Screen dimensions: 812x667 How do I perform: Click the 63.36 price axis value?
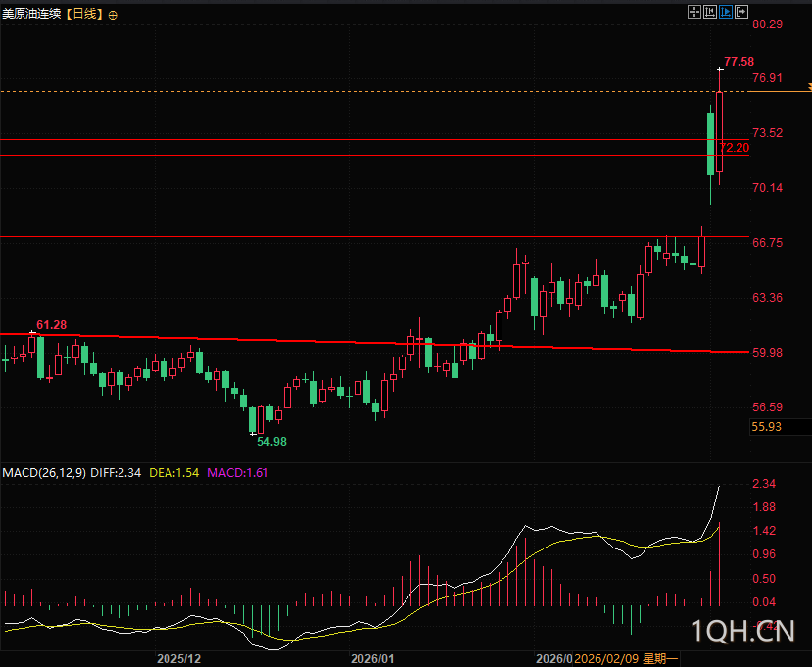click(x=768, y=297)
